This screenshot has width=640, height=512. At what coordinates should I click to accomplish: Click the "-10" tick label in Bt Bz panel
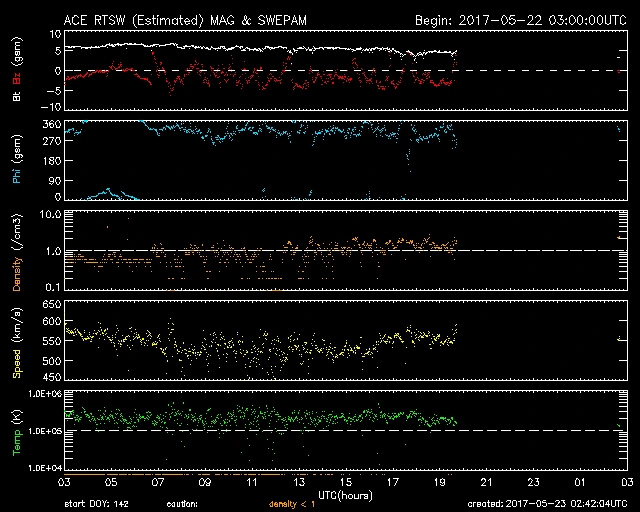(x=51, y=107)
